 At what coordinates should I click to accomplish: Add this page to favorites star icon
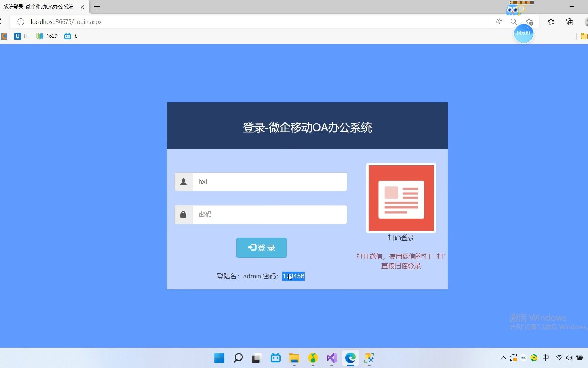[529, 22]
